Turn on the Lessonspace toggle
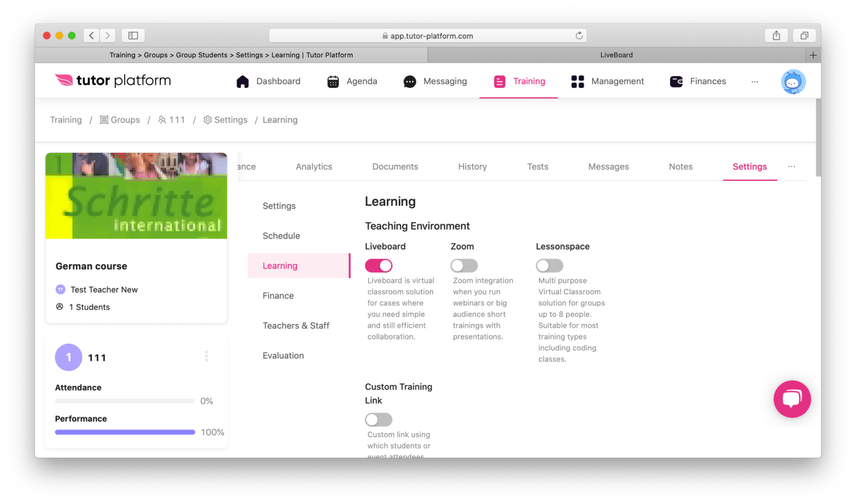Image resolution: width=856 pixels, height=504 pixels. tap(549, 265)
